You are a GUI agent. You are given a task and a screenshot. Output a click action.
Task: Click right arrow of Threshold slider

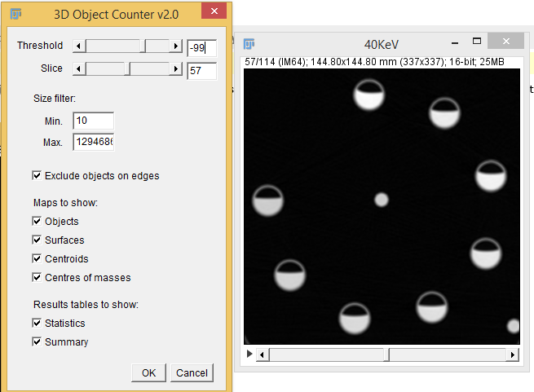coord(175,46)
